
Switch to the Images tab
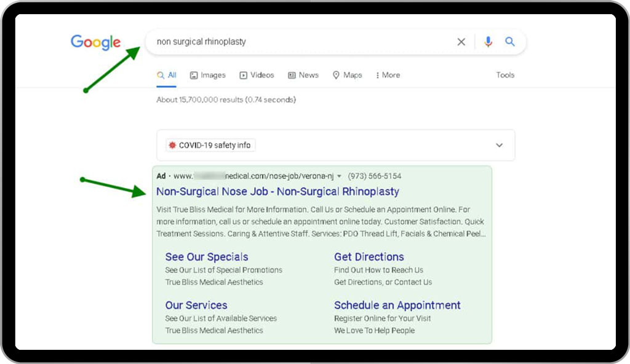point(208,75)
